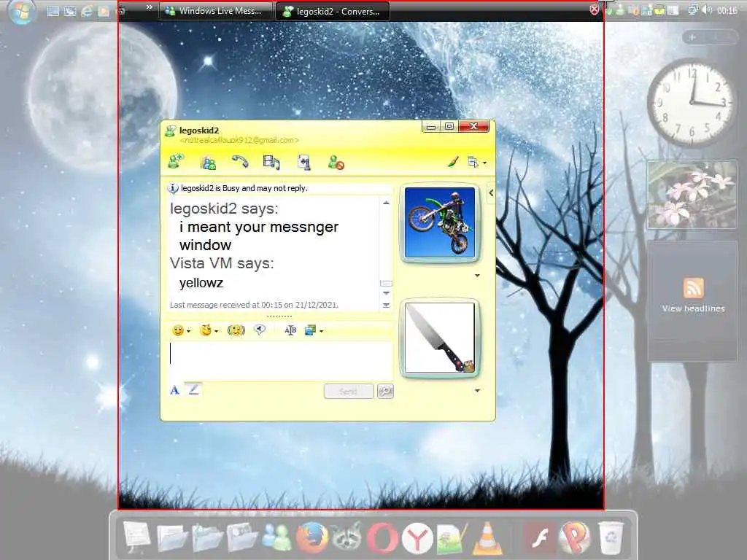747x560 pixels.
Task: Open the share files/activities people icon
Action: coord(209,163)
